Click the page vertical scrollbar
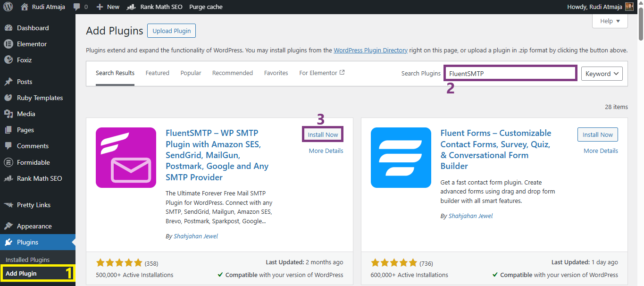Viewport: 644px width, 286px height. (641, 24)
